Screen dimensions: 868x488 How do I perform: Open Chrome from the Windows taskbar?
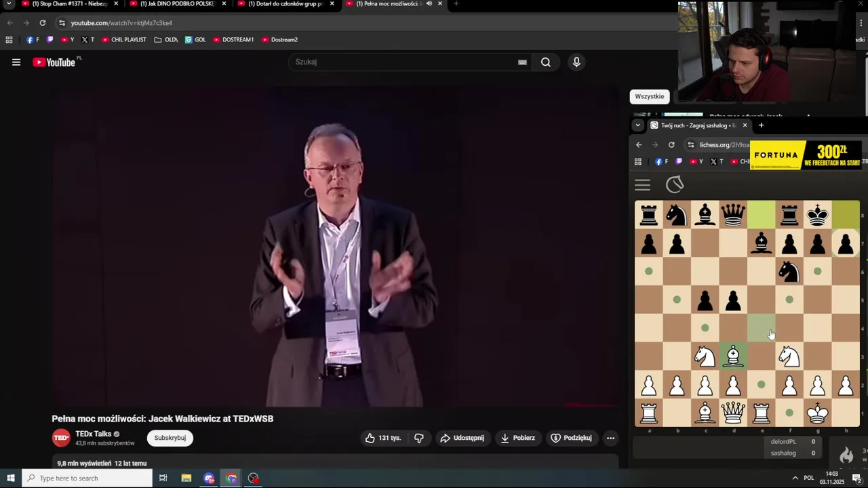231,479
